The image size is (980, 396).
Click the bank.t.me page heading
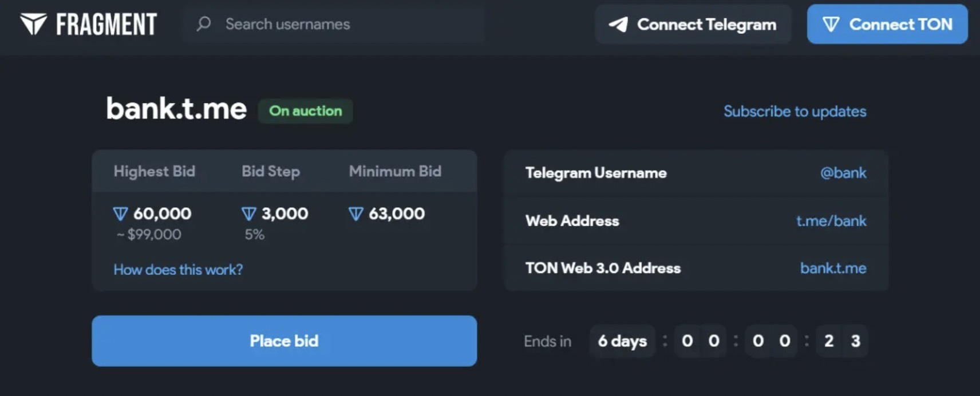(x=176, y=109)
